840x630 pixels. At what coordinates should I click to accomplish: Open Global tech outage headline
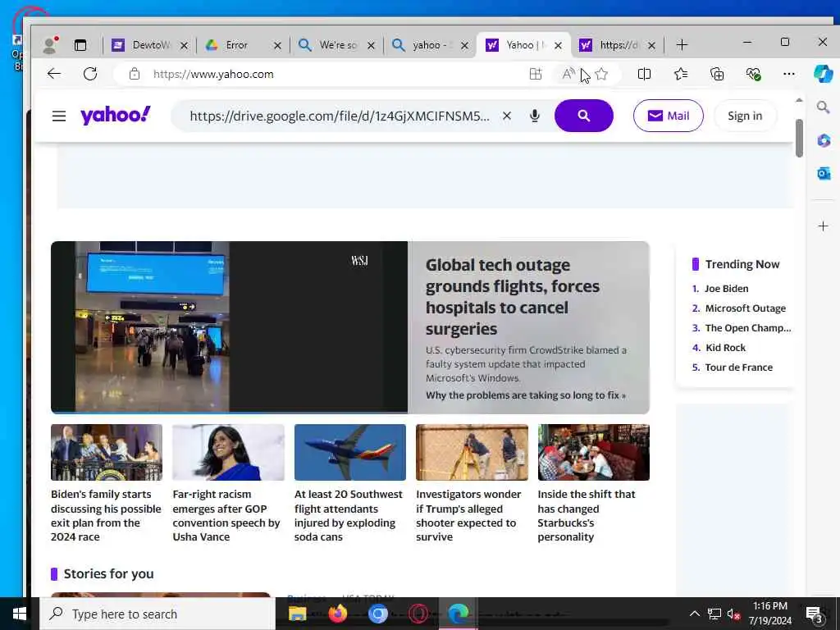tap(513, 297)
